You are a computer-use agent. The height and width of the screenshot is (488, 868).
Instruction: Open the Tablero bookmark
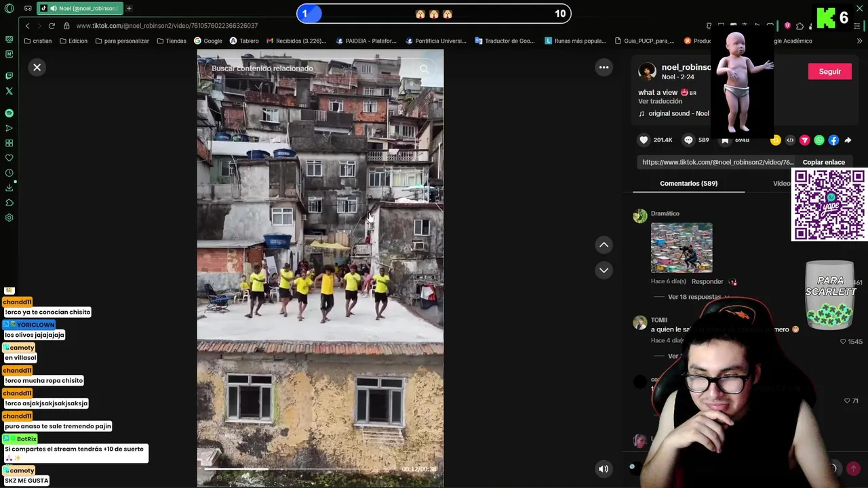(x=244, y=41)
